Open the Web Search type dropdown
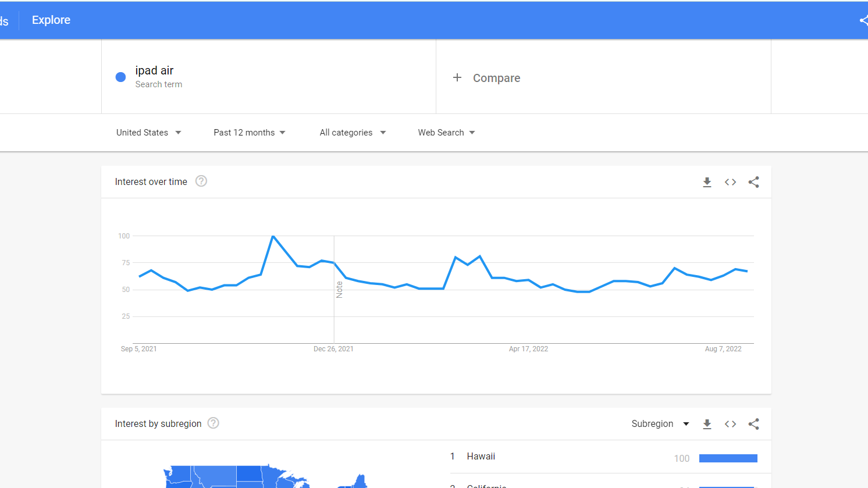Screen dimensions: 868x488 tap(446, 133)
